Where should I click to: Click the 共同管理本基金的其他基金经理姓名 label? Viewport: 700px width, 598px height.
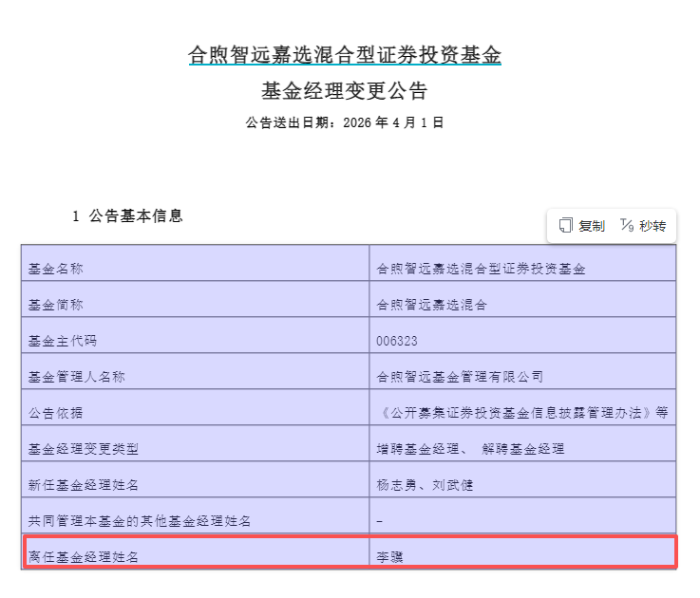[x=140, y=521]
